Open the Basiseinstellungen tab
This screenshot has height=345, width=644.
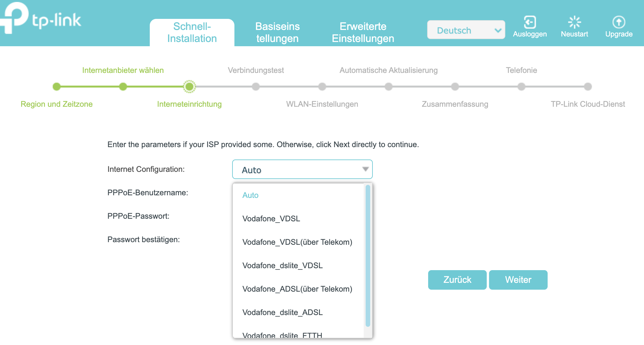click(x=277, y=32)
